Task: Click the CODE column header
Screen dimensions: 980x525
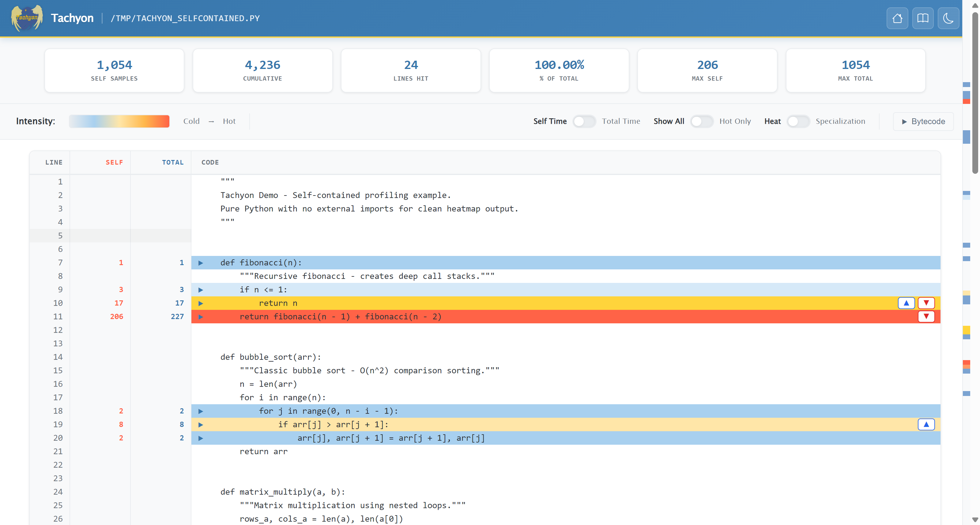Action: point(210,162)
